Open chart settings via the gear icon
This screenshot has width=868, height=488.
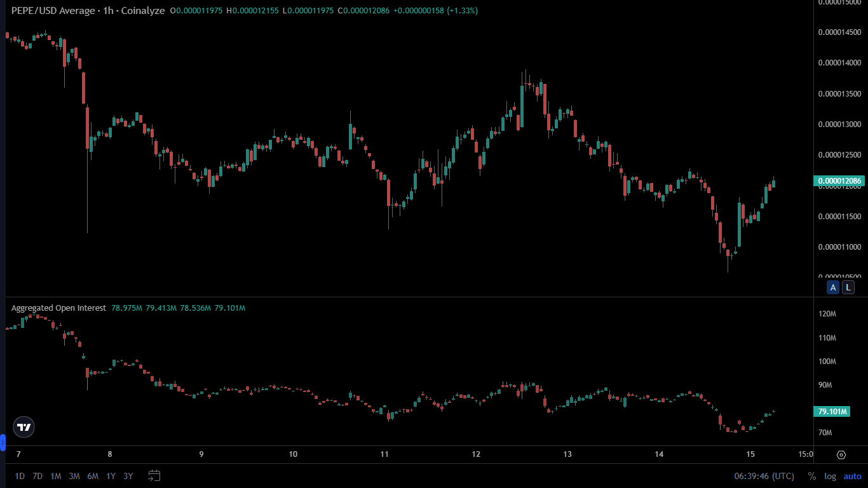tap(842, 455)
